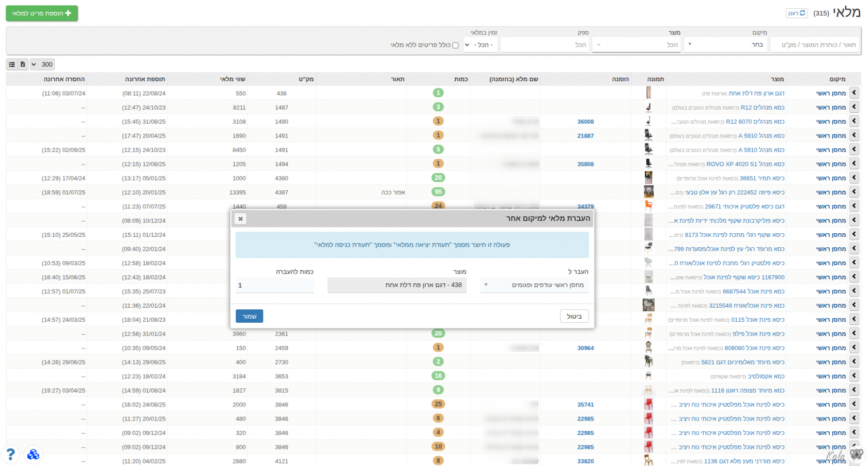The width and height of the screenshot is (868, 466).
Task: Click the 'כמות להעברה' quantity input field
Action: 274,285
